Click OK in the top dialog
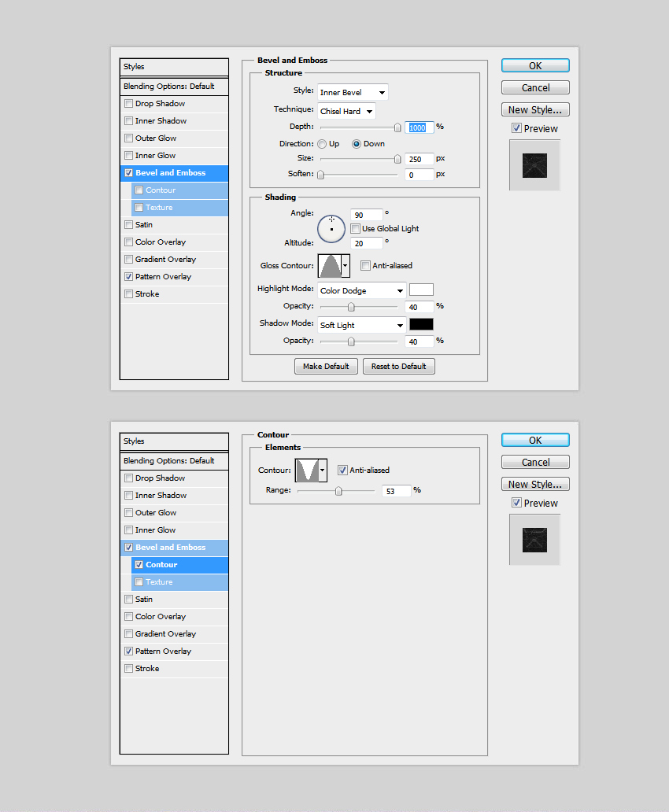Image resolution: width=669 pixels, height=812 pixels. pyautogui.click(x=535, y=66)
